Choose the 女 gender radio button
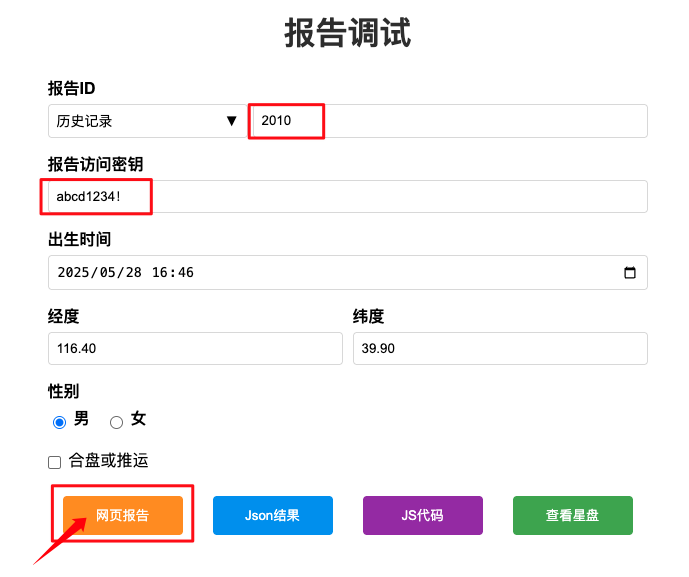The image size is (689, 577). tap(116, 422)
